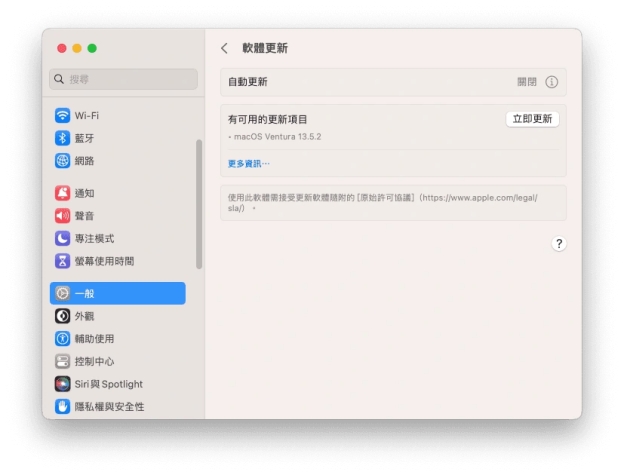Click the 軟體更新 page title
Screen dimensions: 624x476
[265, 48]
